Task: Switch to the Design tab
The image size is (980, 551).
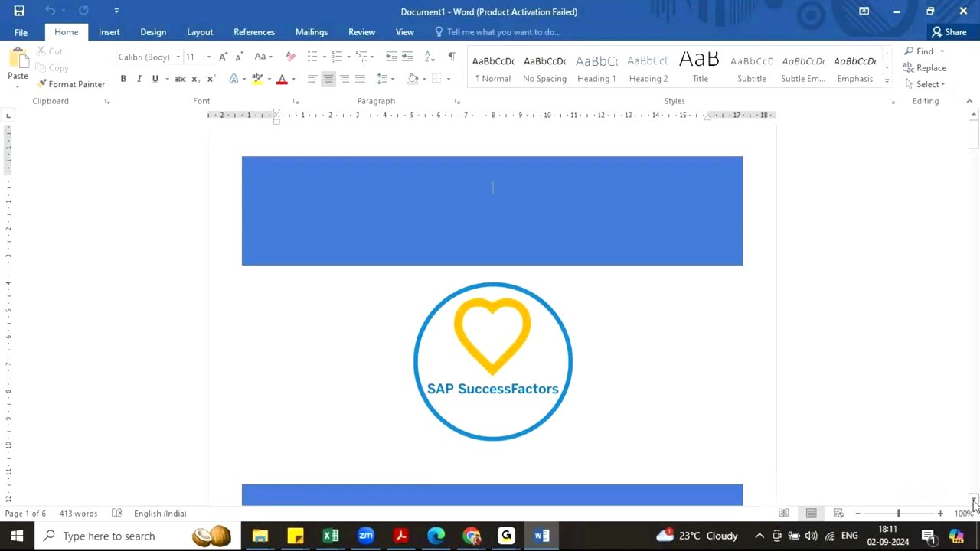Action: click(153, 32)
